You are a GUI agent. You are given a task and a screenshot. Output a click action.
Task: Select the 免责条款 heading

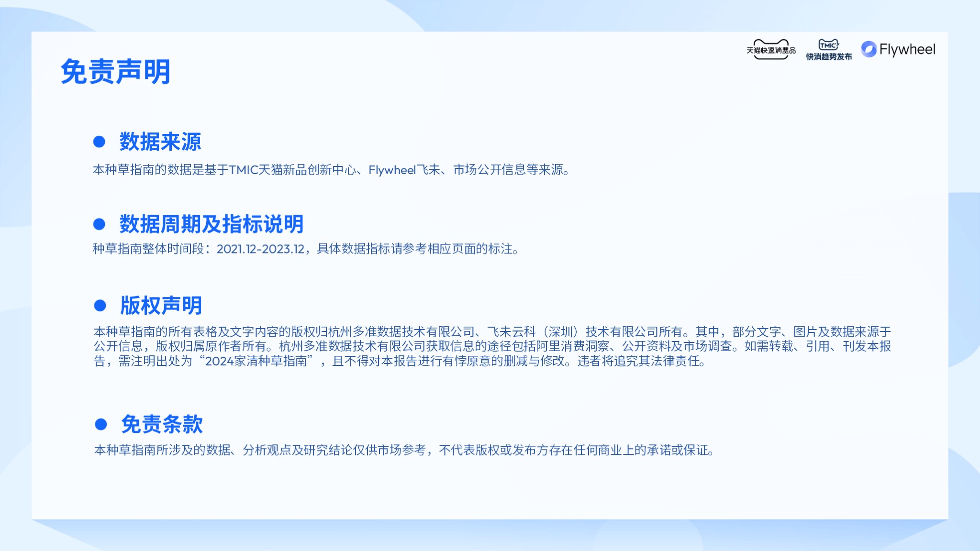(162, 424)
